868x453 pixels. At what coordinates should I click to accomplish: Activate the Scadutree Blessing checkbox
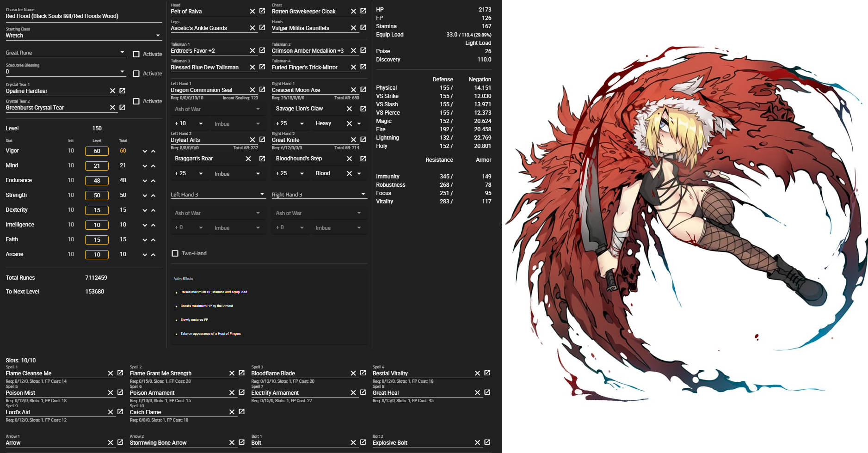[136, 73]
